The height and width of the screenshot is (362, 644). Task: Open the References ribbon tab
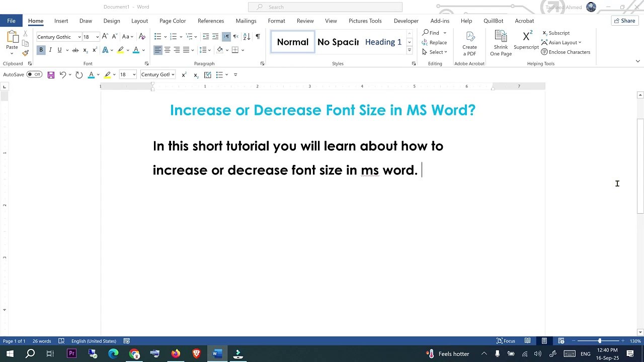211,21
